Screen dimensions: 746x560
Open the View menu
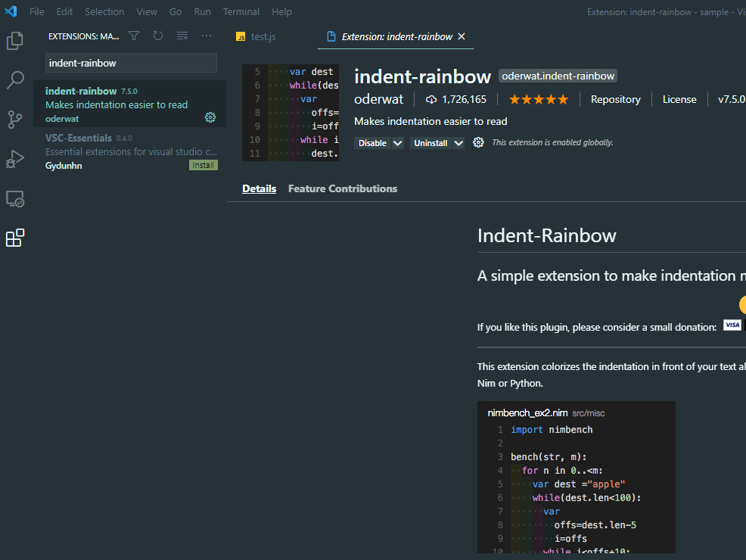(147, 11)
